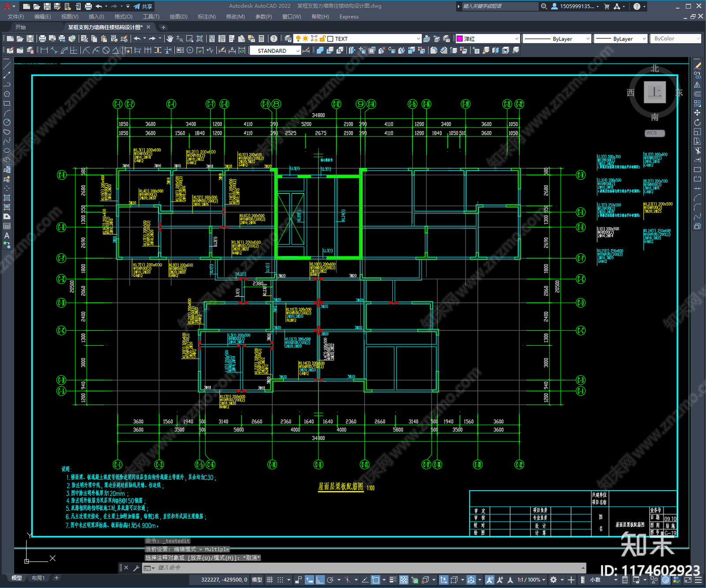706x588 pixels.
Task: Select the multiline text A tool
Action: 7,236
